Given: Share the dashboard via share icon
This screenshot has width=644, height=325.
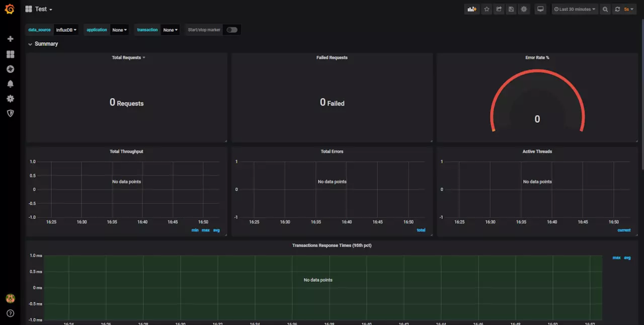Looking at the screenshot, I should [499, 9].
